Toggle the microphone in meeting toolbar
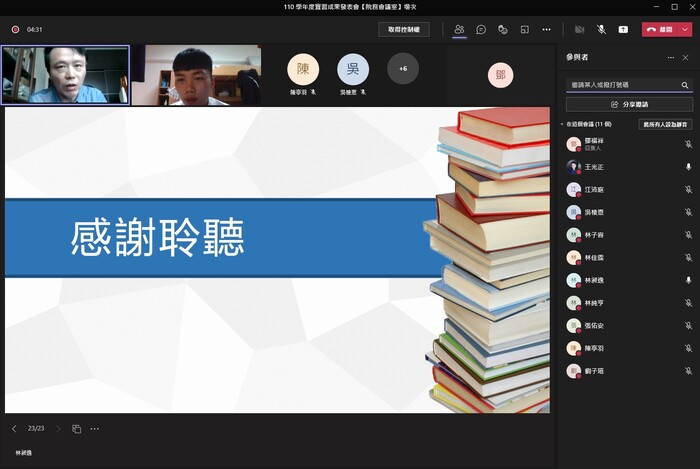The height and width of the screenshot is (469, 700). (601, 29)
